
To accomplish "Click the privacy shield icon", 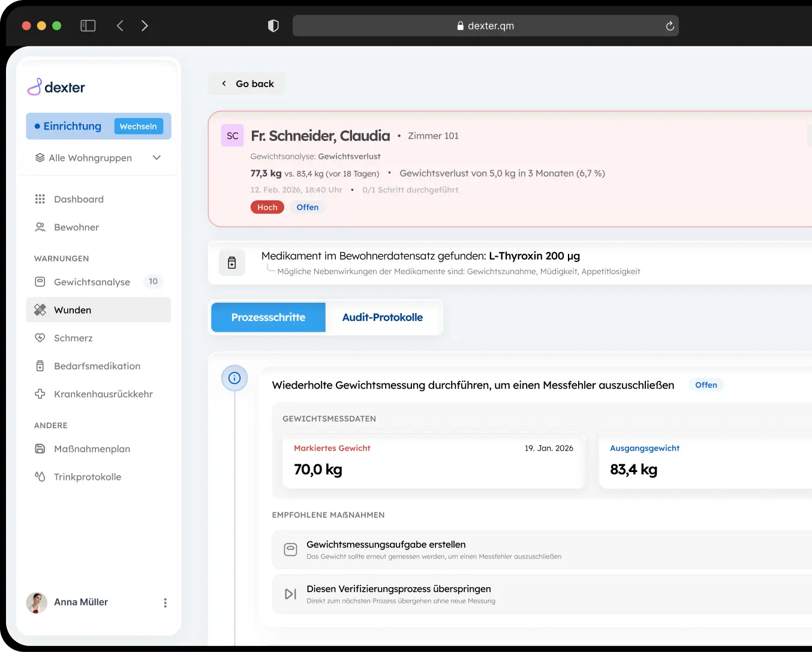I will click(x=273, y=26).
